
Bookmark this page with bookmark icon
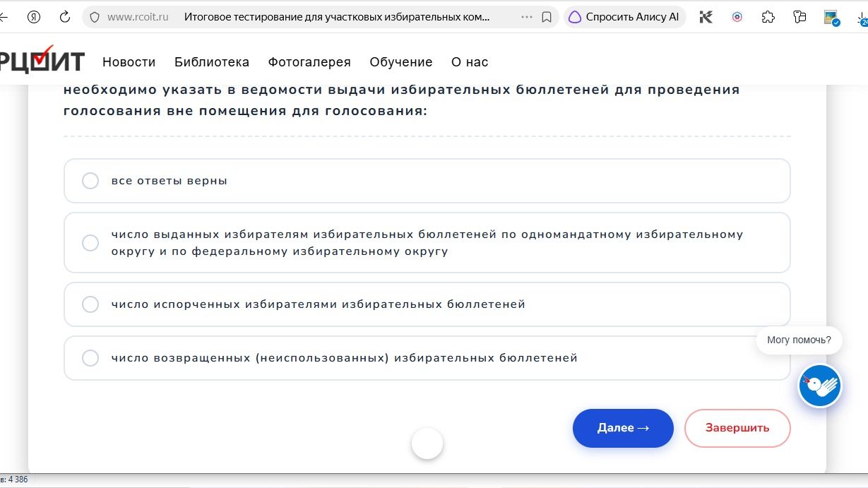point(547,17)
